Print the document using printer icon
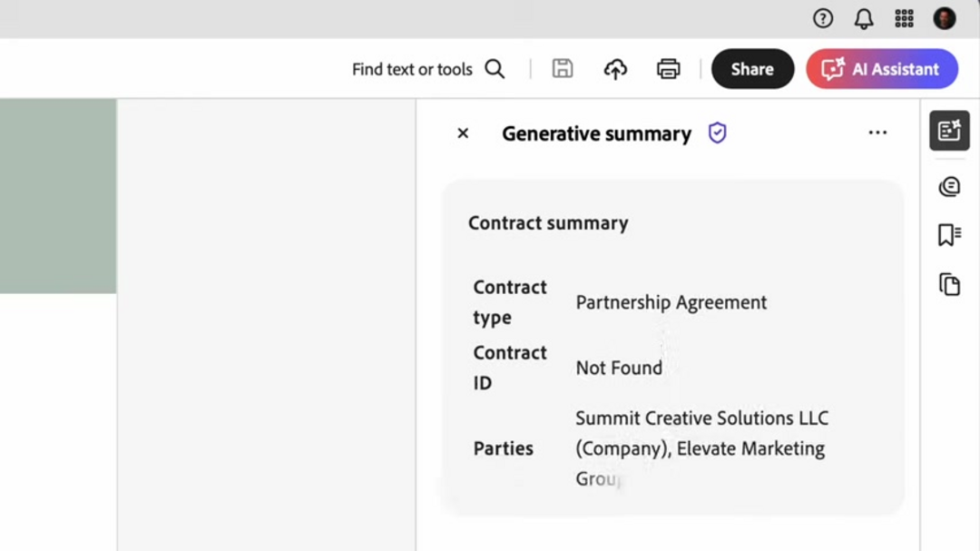 pos(669,69)
